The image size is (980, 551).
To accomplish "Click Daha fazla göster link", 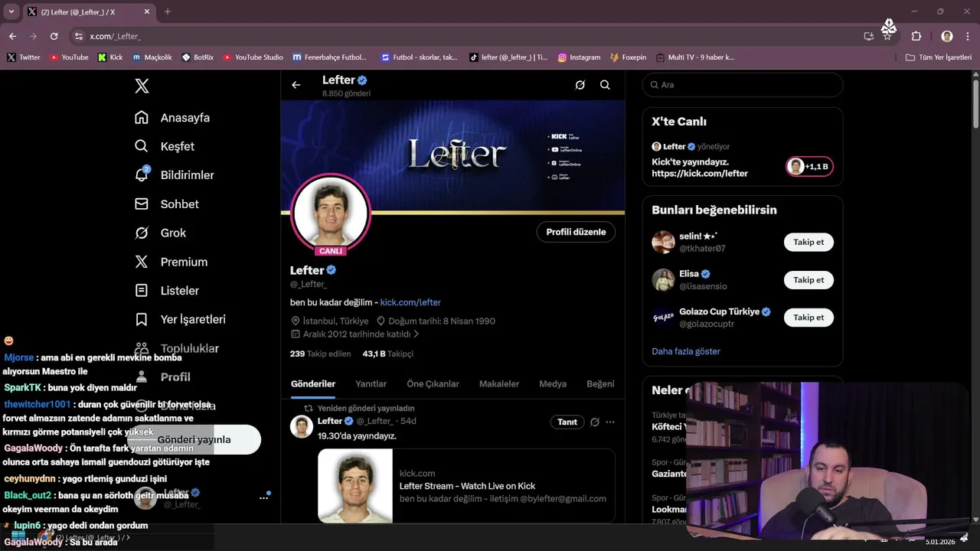I will (686, 351).
